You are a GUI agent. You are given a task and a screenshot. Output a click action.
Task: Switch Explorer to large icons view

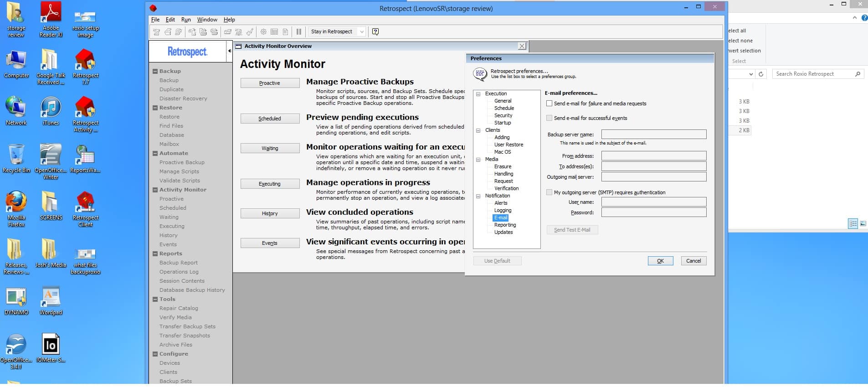pos(863,223)
